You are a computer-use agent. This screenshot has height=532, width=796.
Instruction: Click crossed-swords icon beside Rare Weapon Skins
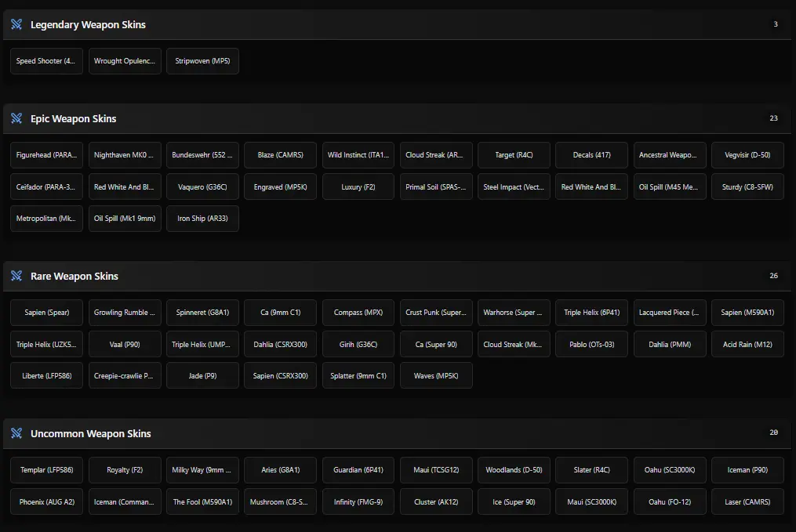[16, 276]
